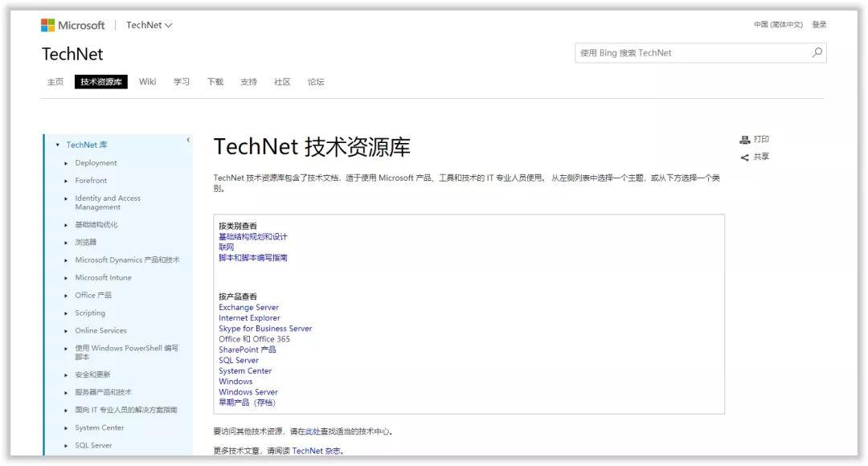This screenshot has height=466, width=868.
Task: Select the 论坛 navigation item
Action: 314,81
